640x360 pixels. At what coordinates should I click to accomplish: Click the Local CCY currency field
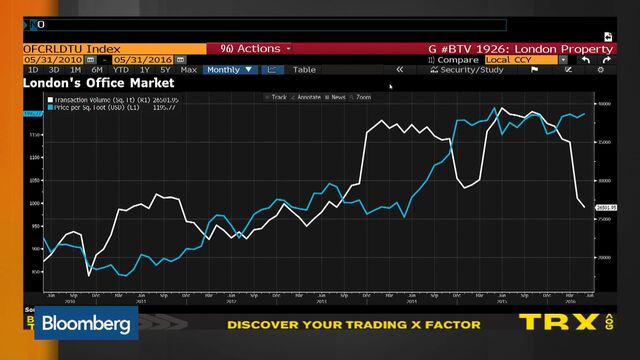tap(522, 60)
